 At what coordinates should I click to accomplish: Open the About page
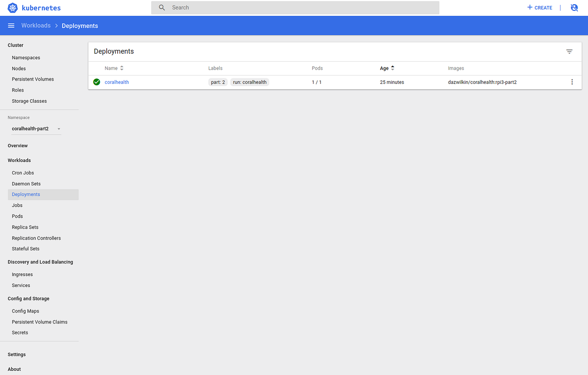pyautogui.click(x=14, y=369)
